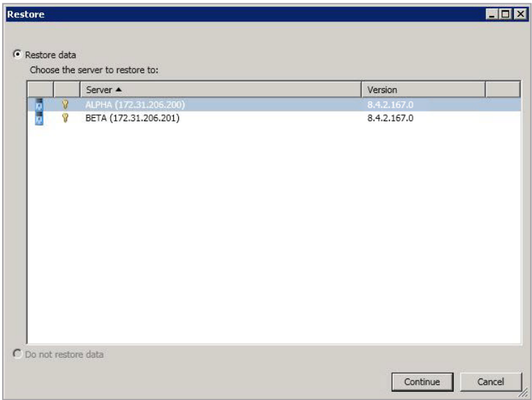Select the Restore data radio option
The width and height of the screenshot is (532, 400).
click(x=18, y=55)
